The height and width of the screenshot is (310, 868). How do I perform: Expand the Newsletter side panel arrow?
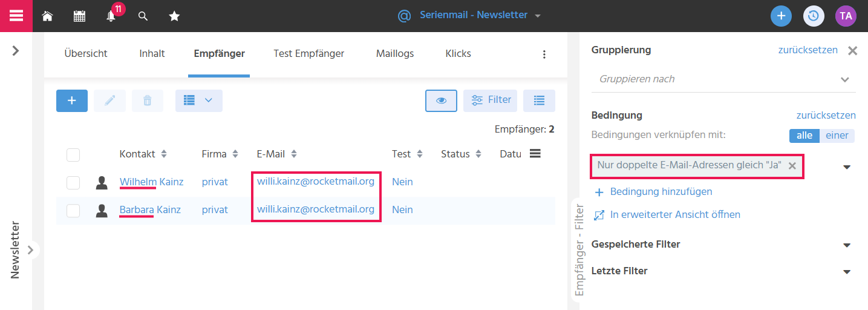pos(30,249)
